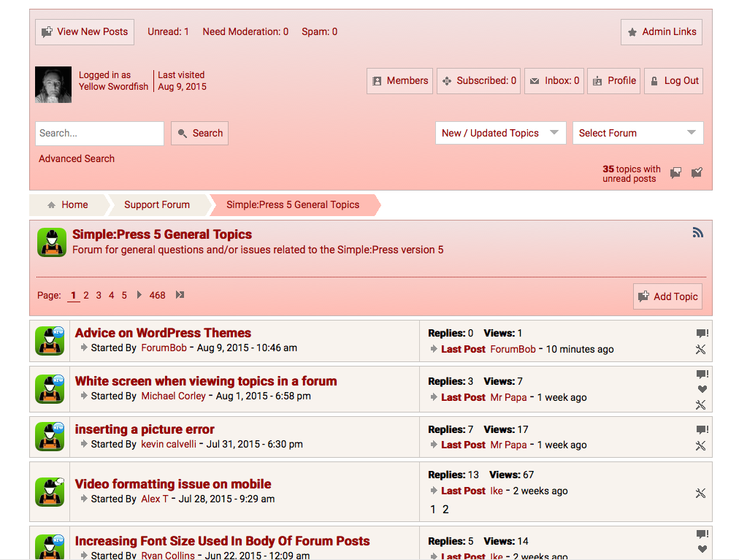Open tools icon on inserting a picture error row
The image size is (739, 560).
701,445
